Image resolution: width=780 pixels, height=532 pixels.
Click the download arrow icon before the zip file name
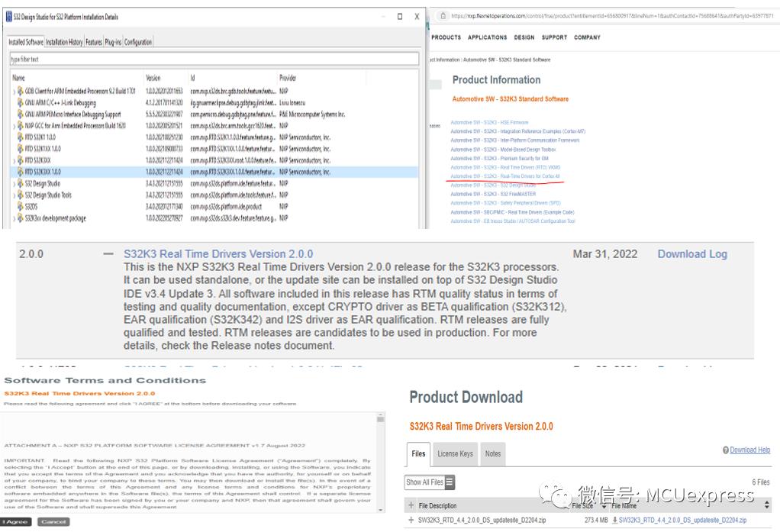[615, 520]
